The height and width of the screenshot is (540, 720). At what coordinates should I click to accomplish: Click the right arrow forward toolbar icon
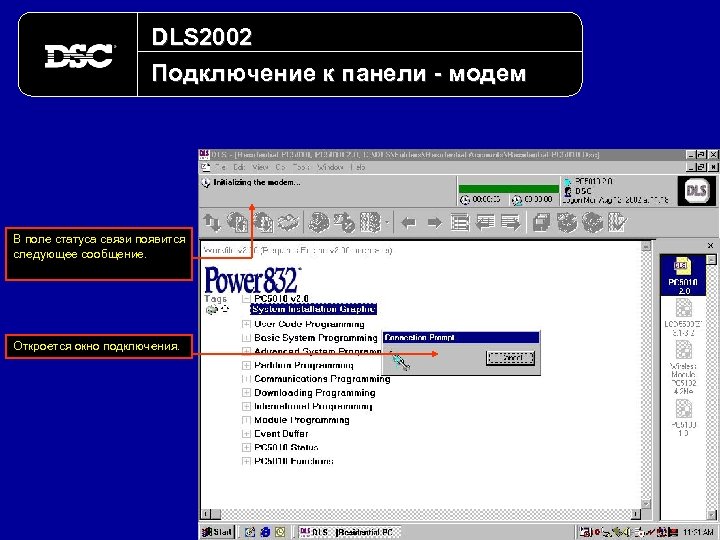[x=434, y=223]
